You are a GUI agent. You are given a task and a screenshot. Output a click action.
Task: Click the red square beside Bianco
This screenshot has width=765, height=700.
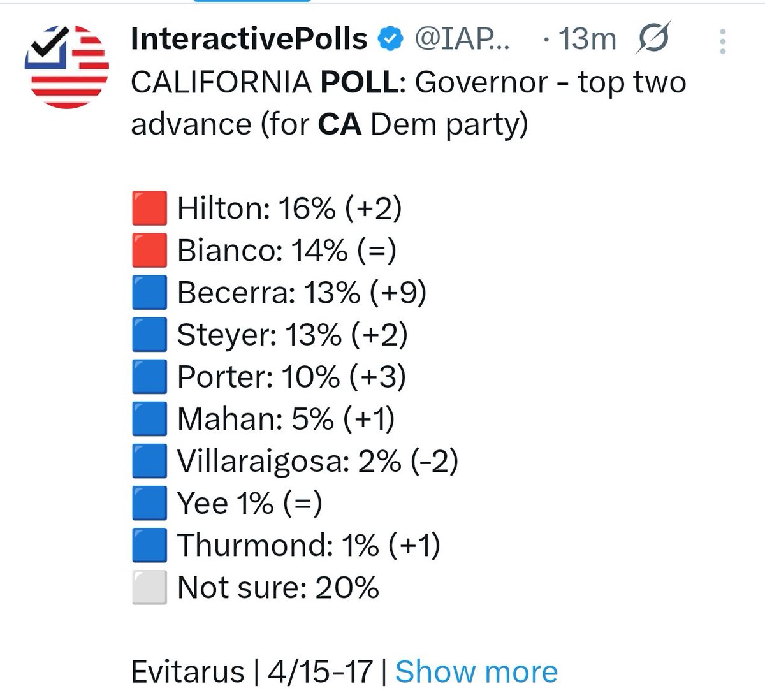click(x=150, y=251)
